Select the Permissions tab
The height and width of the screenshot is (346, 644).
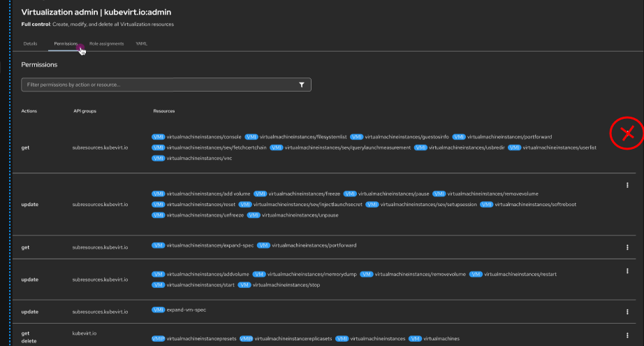pyautogui.click(x=66, y=43)
